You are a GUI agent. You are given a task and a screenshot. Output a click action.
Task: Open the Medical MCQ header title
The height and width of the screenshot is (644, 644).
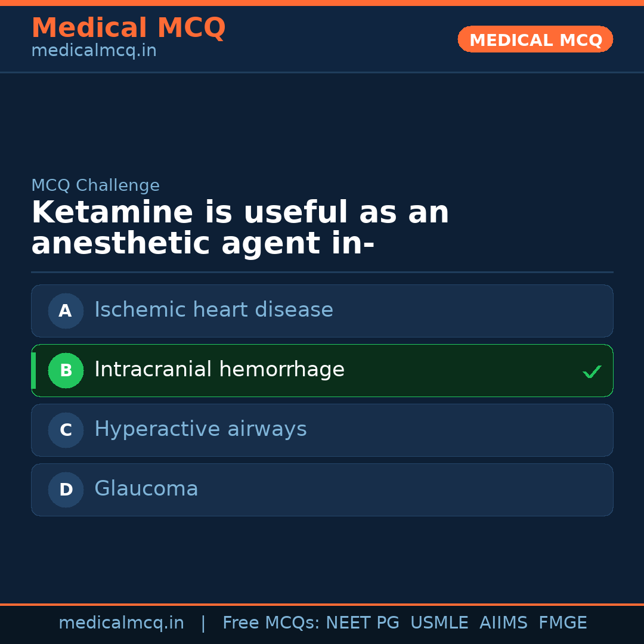128,28
